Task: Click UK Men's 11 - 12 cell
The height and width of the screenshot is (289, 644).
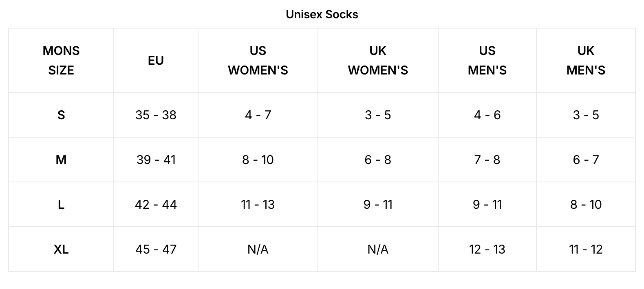Action: tap(586, 249)
